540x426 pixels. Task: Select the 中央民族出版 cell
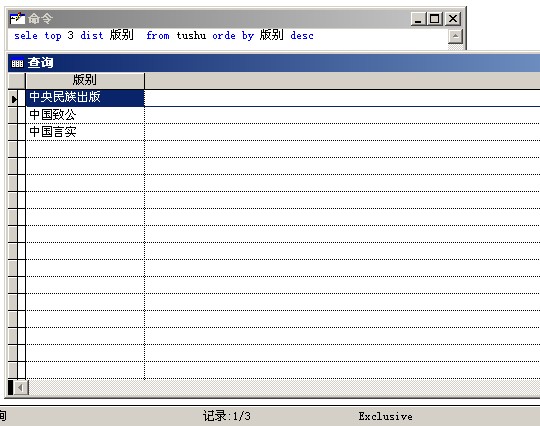click(x=85, y=98)
